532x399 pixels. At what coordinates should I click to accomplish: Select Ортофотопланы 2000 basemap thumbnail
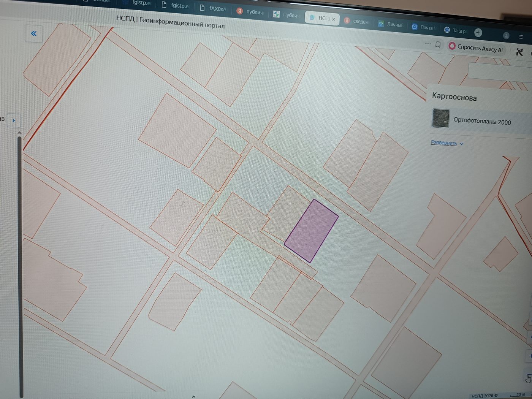point(440,118)
